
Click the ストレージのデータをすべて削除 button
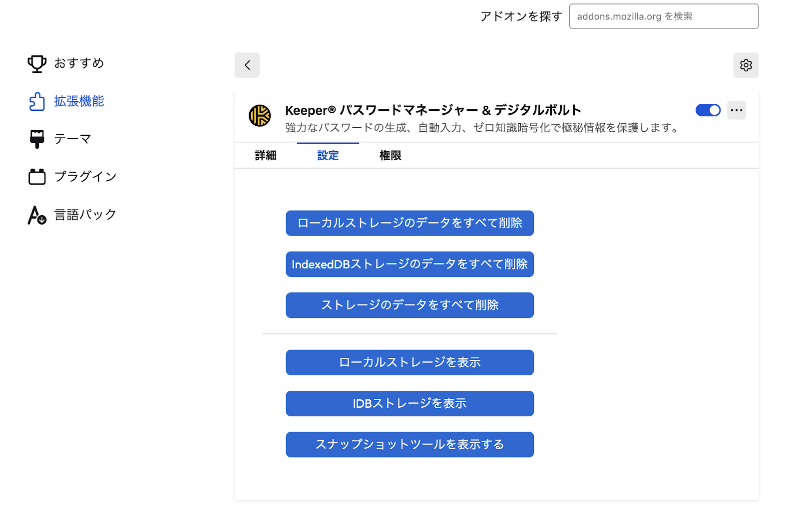point(410,305)
